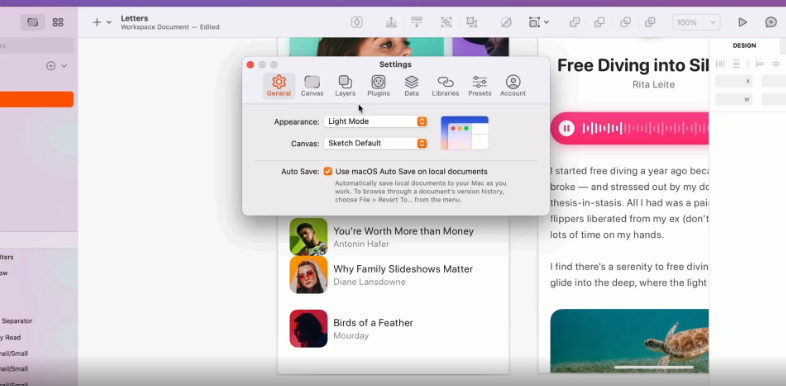Image resolution: width=786 pixels, height=386 pixels.
Task: Select the General settings tab
Action: pos(279,86)
